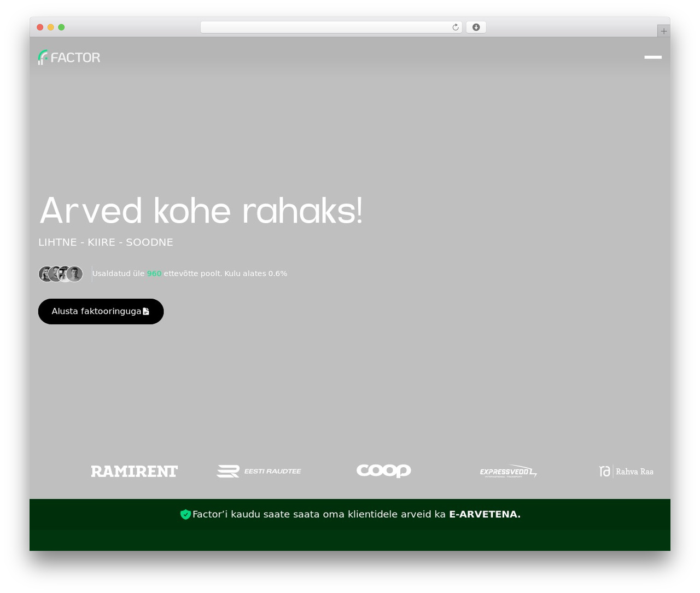Click the headline 'Arved kohe rahaks!'
The width and height of the screenshot is (700, 593).
(201, 210)
